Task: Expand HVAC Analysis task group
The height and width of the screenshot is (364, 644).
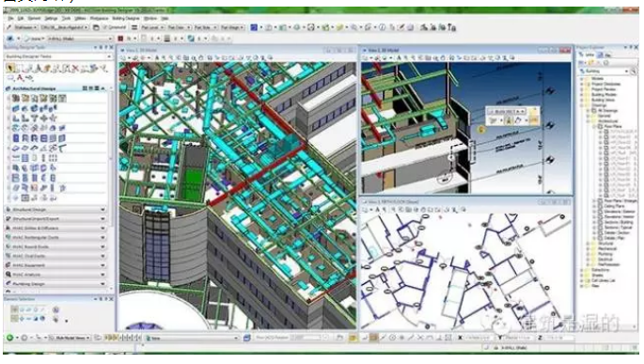Action: [x=56, y=275]
